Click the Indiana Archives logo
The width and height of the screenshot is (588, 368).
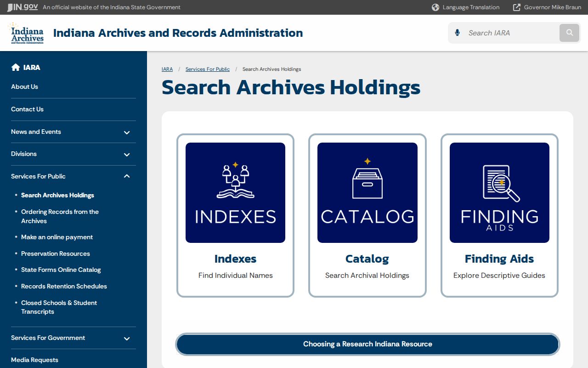[26, 33]
